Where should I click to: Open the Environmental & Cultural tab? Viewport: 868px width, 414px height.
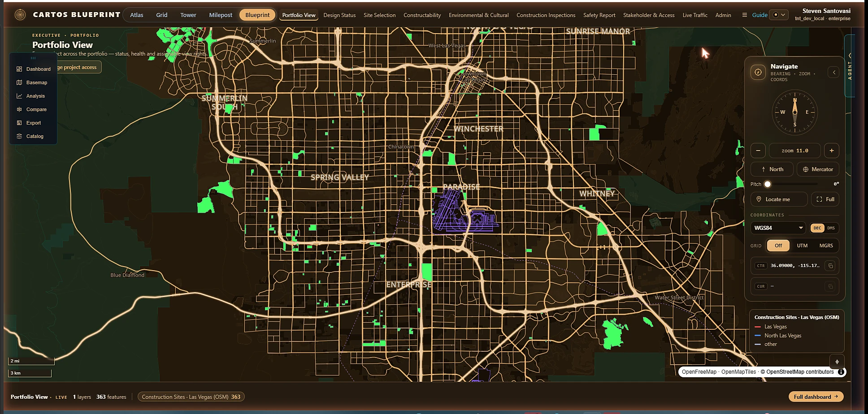pyautogui.click(x=478, y=15)
